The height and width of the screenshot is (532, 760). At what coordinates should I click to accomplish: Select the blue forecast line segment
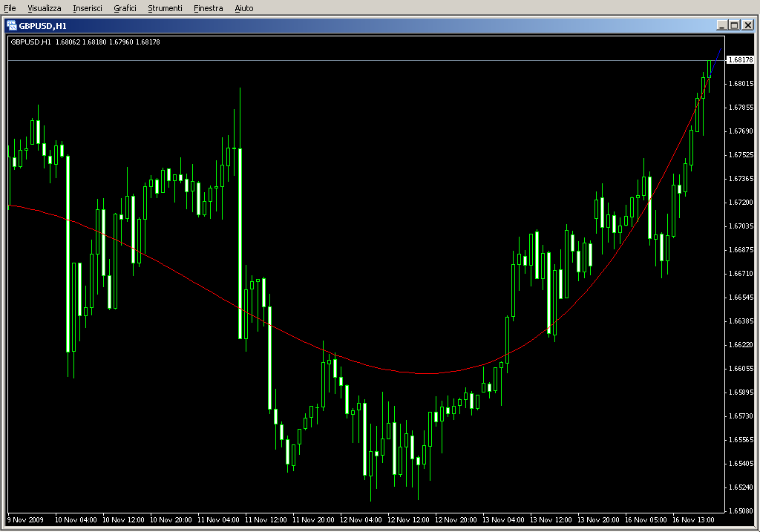715,62
